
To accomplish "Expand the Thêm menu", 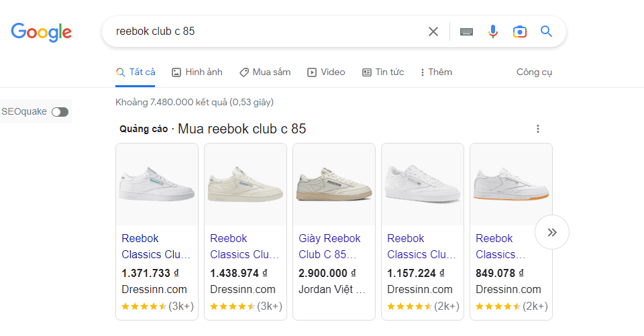I will tap(436, 72).
